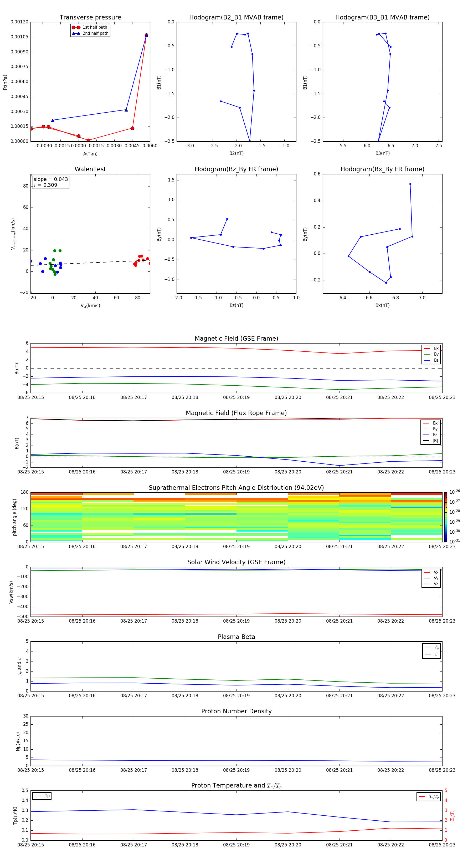Image resolution: width=473 pixels, height=868 pixels.
Task: Click 'Hodogram(Bz_By FR frame)' title
Action: (x=236, y=169)
